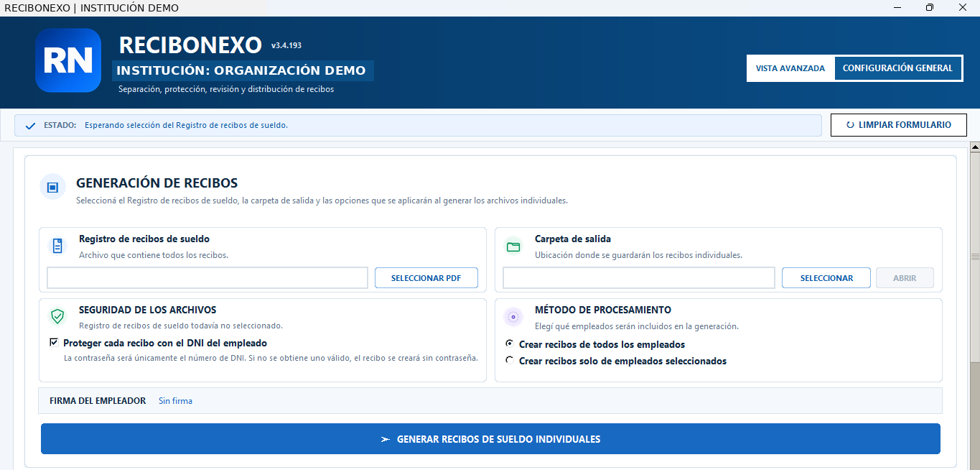Click Generar Recibos de Sueldo Individuales
The height and width of the screenshot is (470, 980).
click(490, 439)
